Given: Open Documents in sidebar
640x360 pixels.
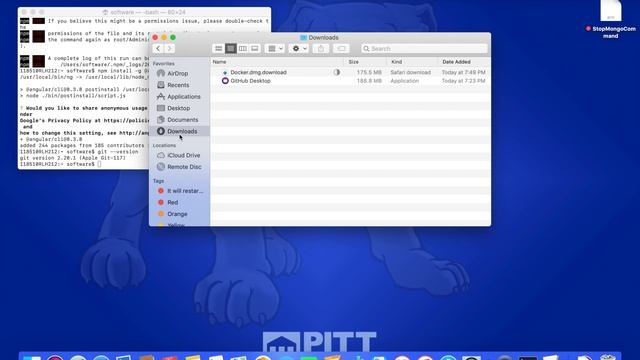Looking at the screenshot, I should pos(182,120).
